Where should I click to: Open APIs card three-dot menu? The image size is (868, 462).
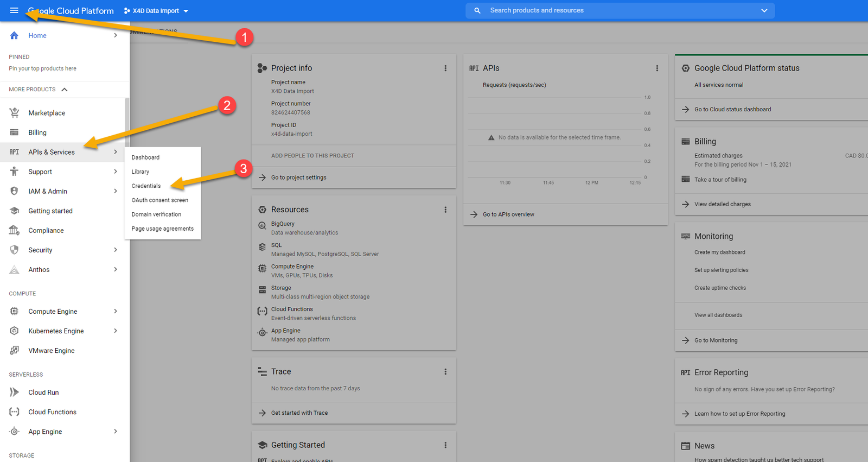(657, 68)
